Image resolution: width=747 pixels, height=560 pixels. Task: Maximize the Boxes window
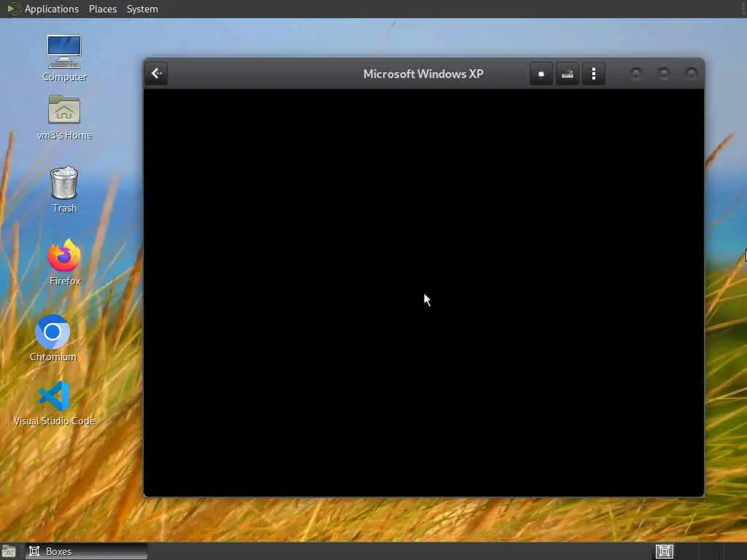(663, 74)
